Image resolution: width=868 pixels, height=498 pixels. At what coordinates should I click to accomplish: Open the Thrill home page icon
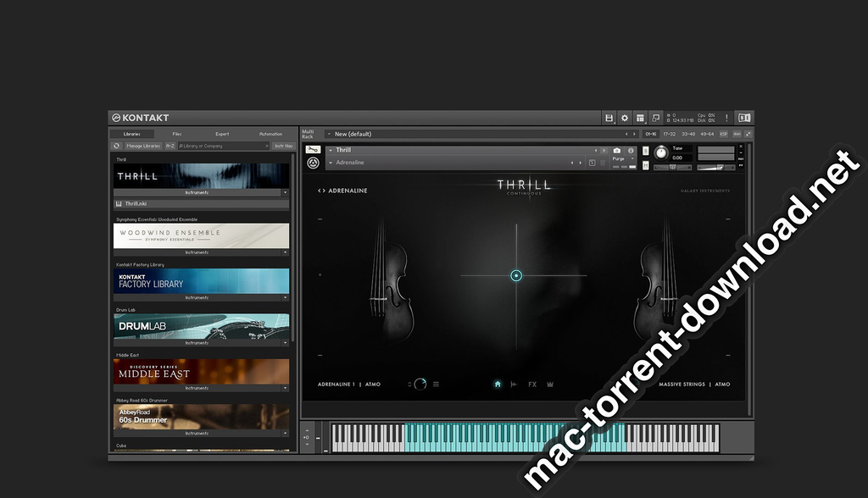pyautogui.click(x=497, y=384)
